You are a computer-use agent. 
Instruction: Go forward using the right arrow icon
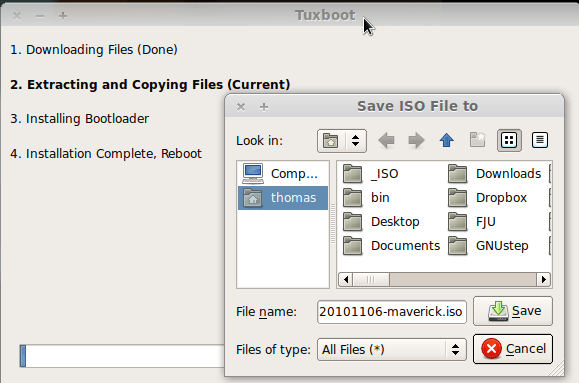tap(416, 140)
